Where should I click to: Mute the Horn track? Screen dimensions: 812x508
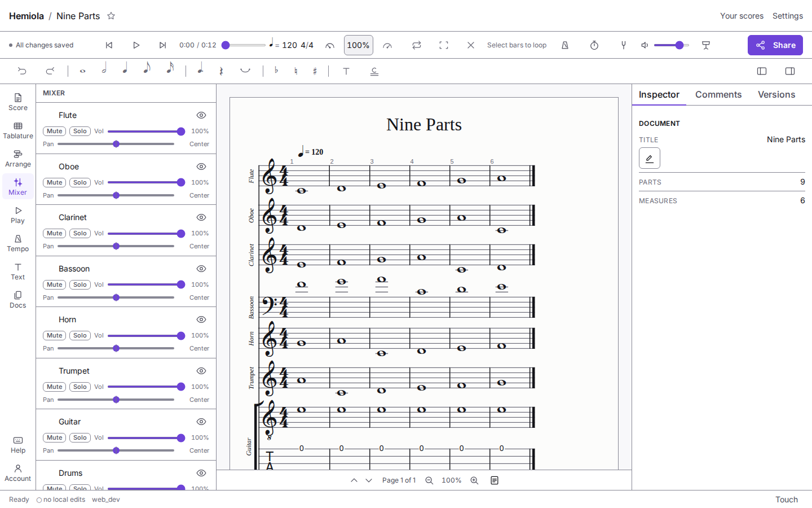pyautogui.click(x=55, y=335)
